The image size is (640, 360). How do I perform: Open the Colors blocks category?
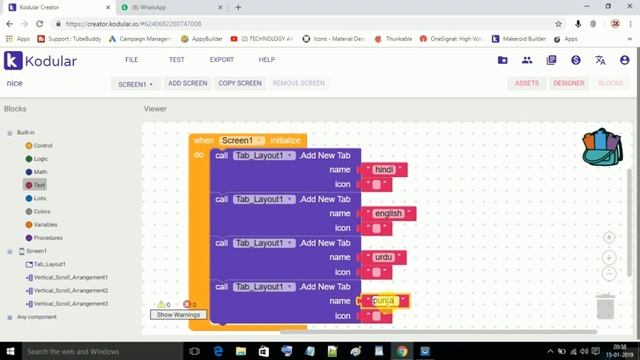coord(38,211)
